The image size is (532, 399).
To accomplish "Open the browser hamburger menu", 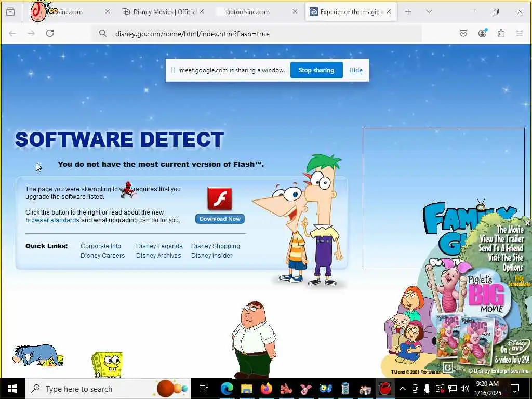I will point(520,33).
